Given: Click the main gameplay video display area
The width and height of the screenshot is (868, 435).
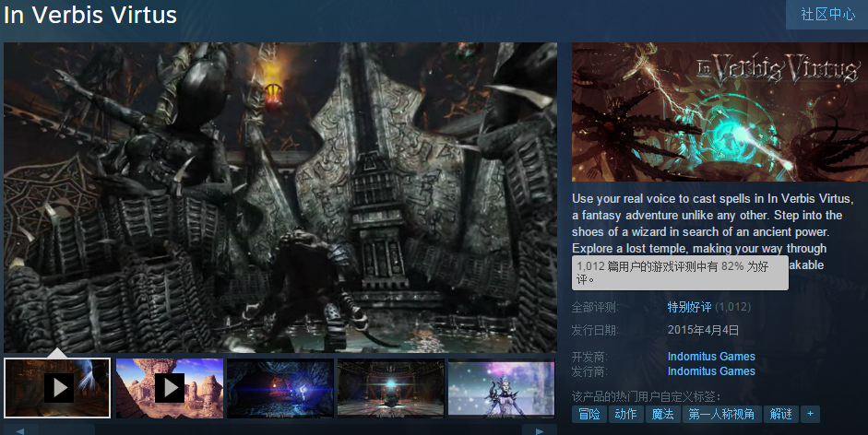Looking at the screenshot, I should pos(280,197).
